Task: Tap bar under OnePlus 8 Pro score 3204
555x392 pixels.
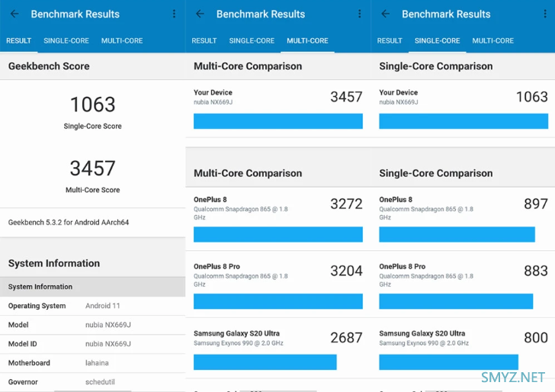Action: pos(278,301)
